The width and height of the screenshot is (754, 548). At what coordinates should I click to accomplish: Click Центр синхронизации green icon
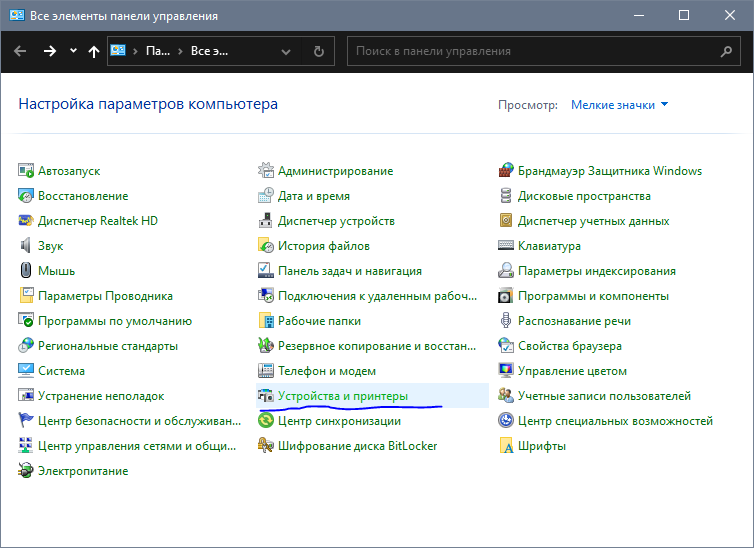pyautogui.click(x=265, y=421)
